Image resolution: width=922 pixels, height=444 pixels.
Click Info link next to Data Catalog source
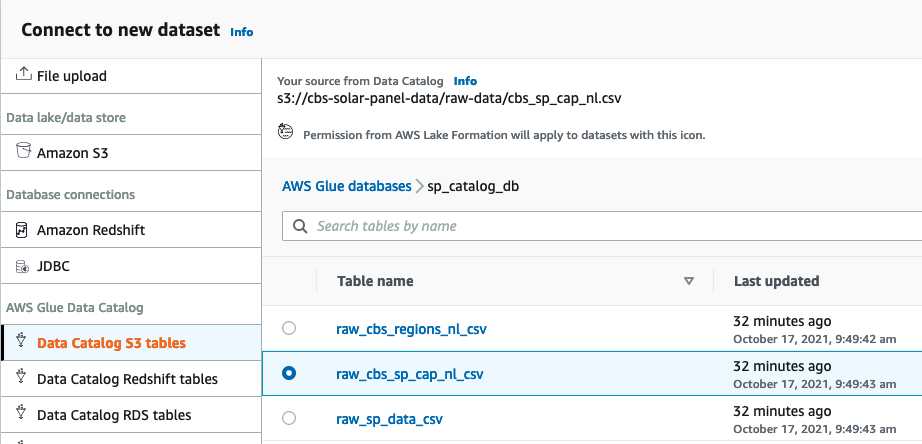tap(465, 81)
